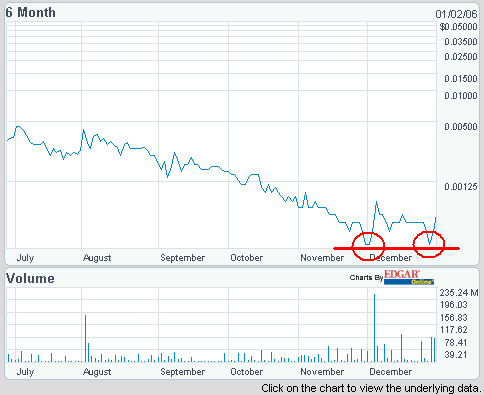The height and width of the screenshot is (395, 484).
Task: Click 'August' on the volume chart axis
Action: (x=97, y=372)
